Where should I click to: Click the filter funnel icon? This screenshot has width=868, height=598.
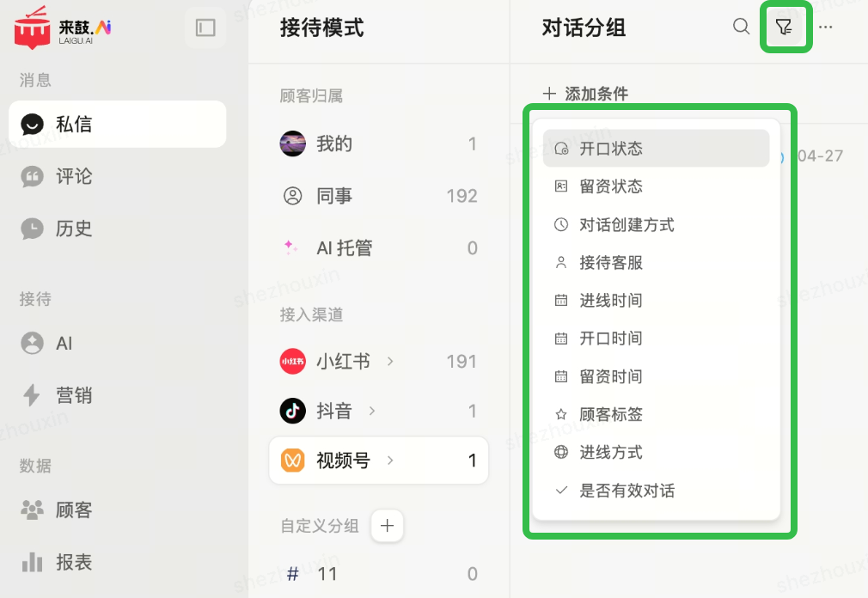click(783, 27)
